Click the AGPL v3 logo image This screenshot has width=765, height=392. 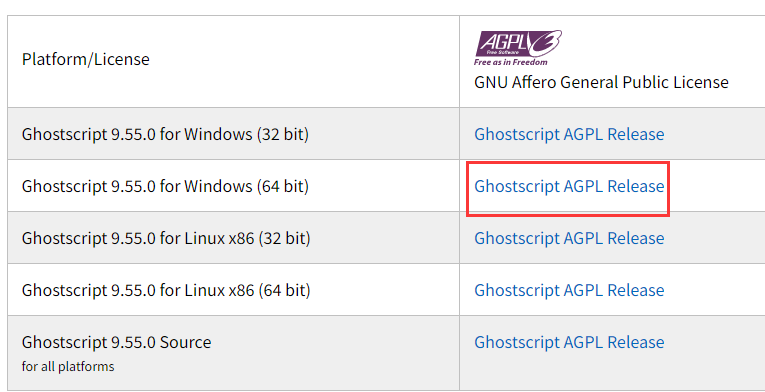click(518, 48)
